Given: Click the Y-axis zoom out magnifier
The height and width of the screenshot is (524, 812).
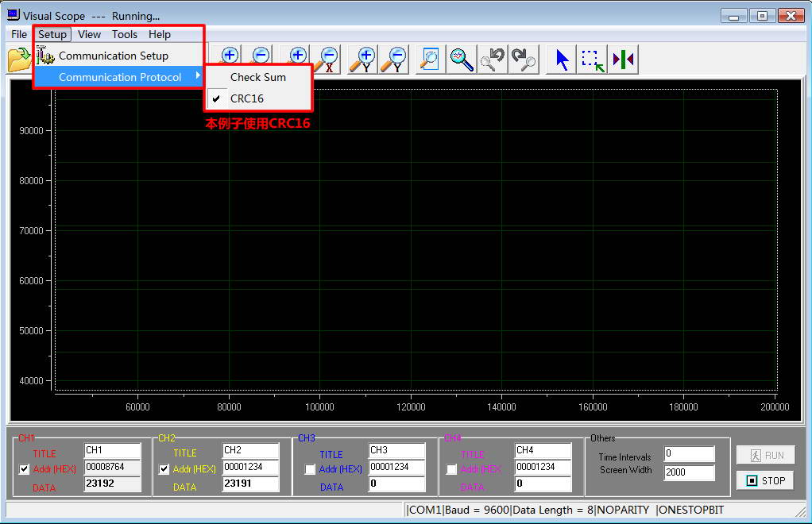Looking at the screenshot, I should (394, 59).
